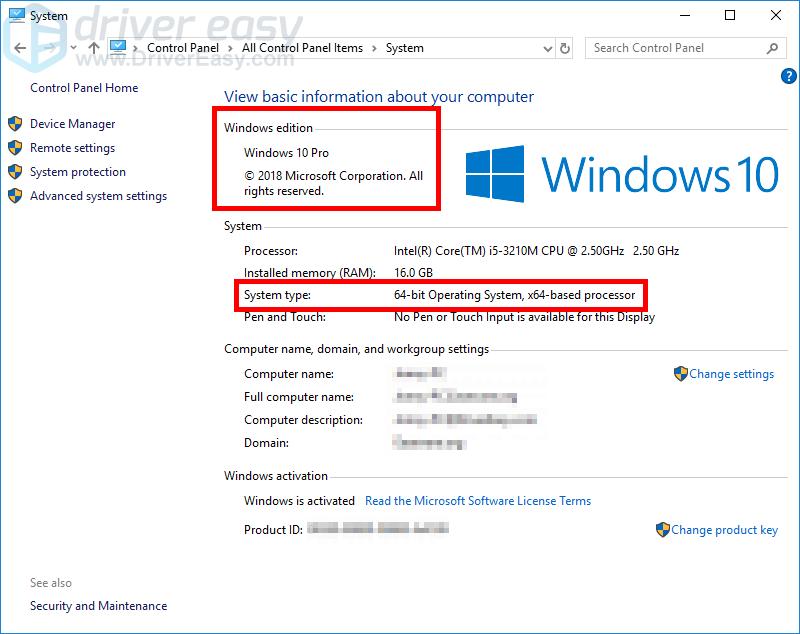Image resolution: width=800 pixels, height=634 pixels.
Task: Click the computer icon in address bar
Action: click(x=118, y=47)
